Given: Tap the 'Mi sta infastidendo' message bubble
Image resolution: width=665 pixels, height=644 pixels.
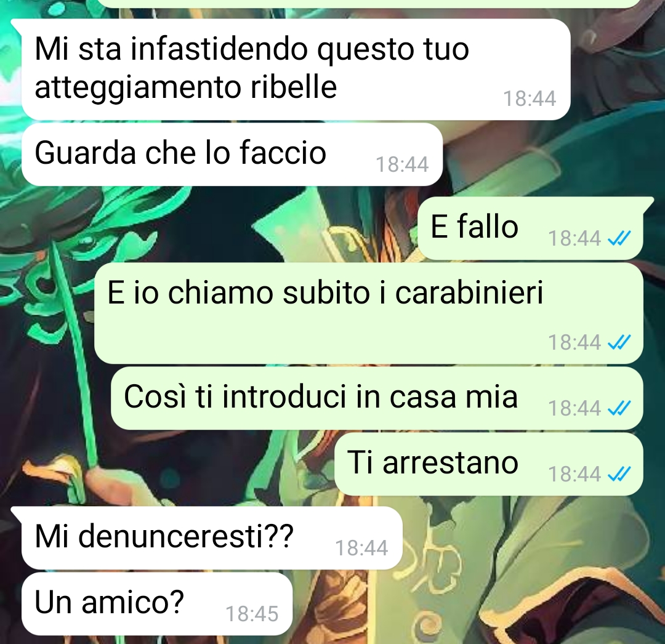Looking at the screenshot, I should (x=296, y=69).
